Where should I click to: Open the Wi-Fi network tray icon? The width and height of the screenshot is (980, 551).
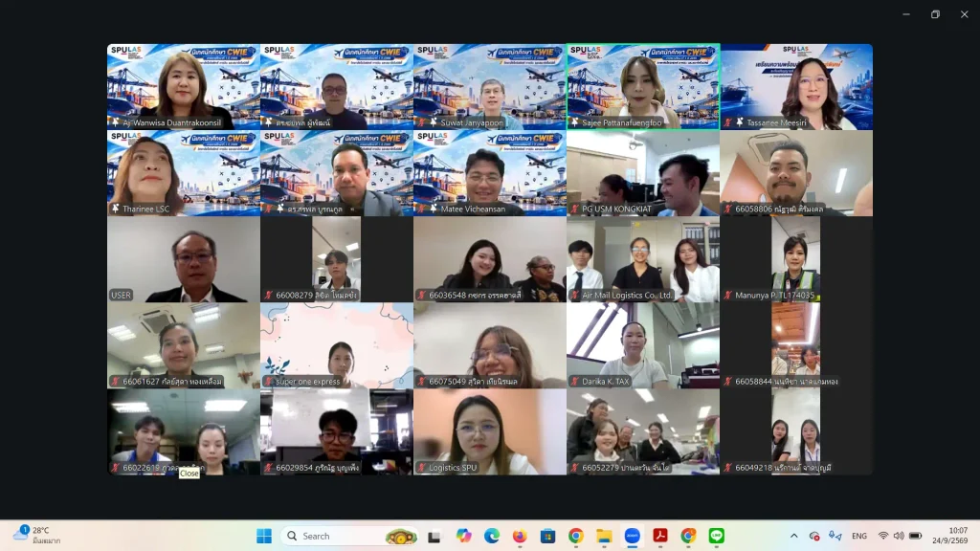(x=883, y=536)
